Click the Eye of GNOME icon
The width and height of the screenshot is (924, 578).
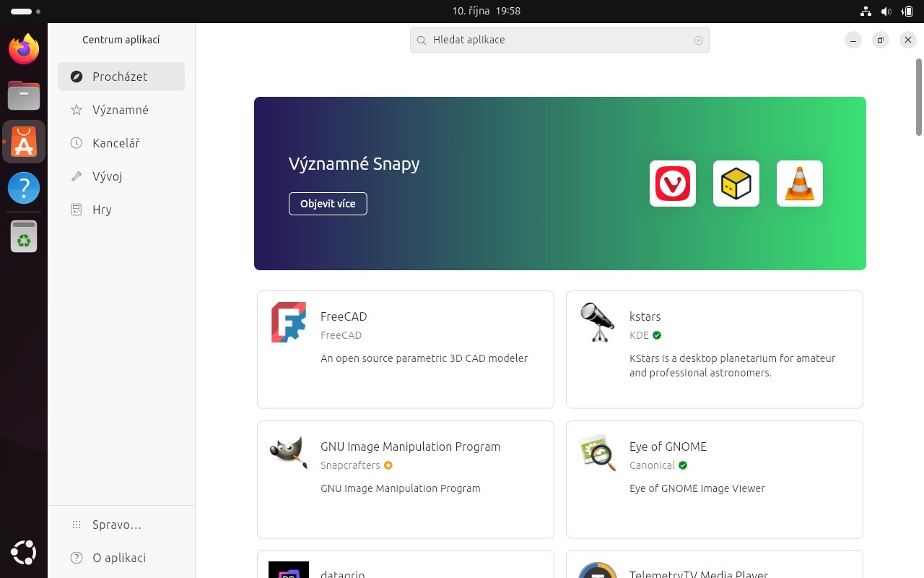pyautogui.click(x=598, y=452)
